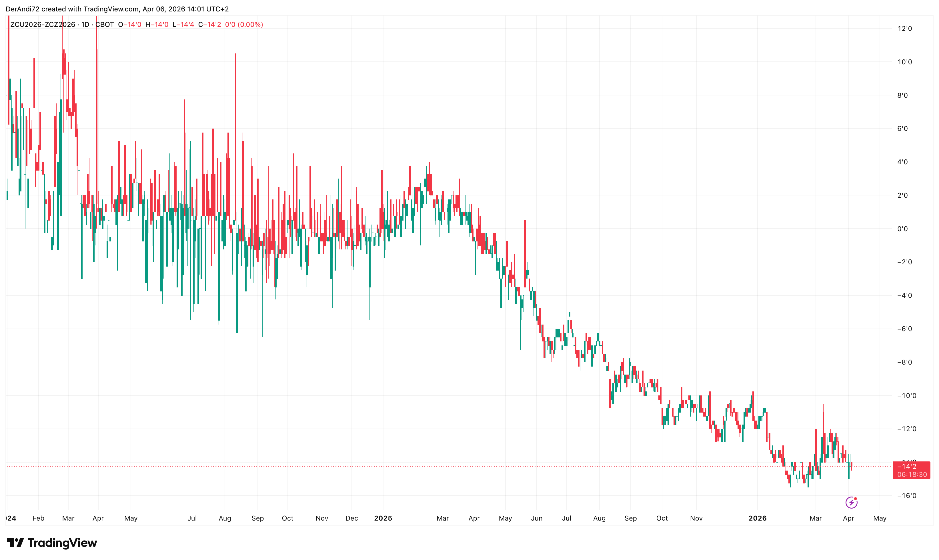
Task: Click the 0'0 (0.00%) change value in legend
Action: [x=244, y=25]
